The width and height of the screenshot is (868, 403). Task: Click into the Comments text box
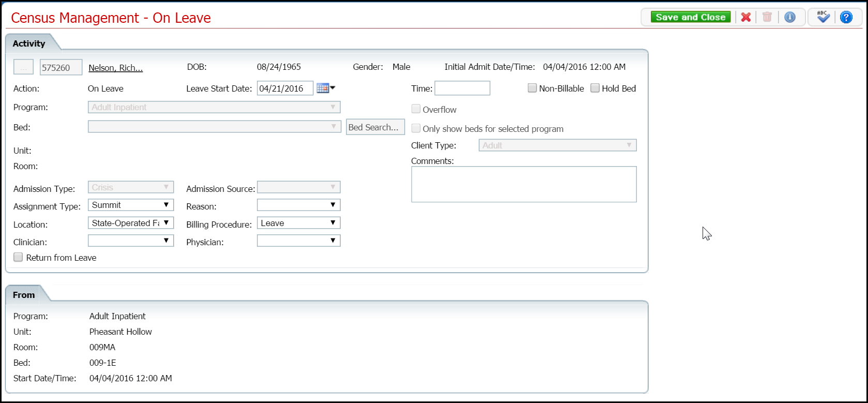(x=524, y=184)
